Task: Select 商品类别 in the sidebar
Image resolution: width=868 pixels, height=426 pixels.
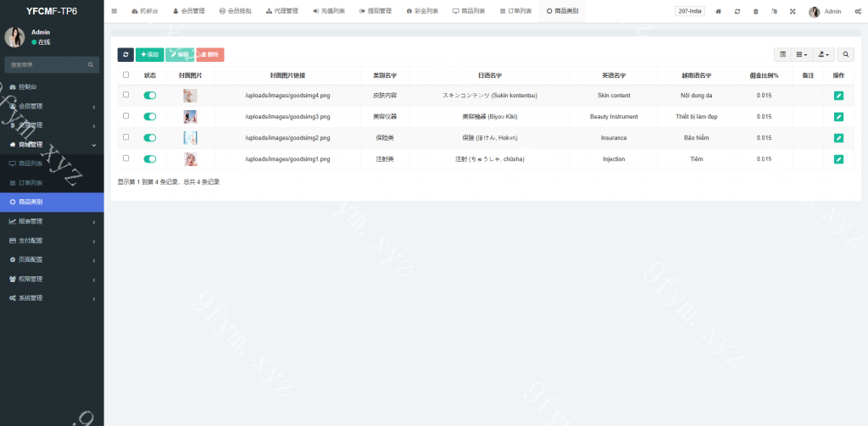Action: [52, 202]
